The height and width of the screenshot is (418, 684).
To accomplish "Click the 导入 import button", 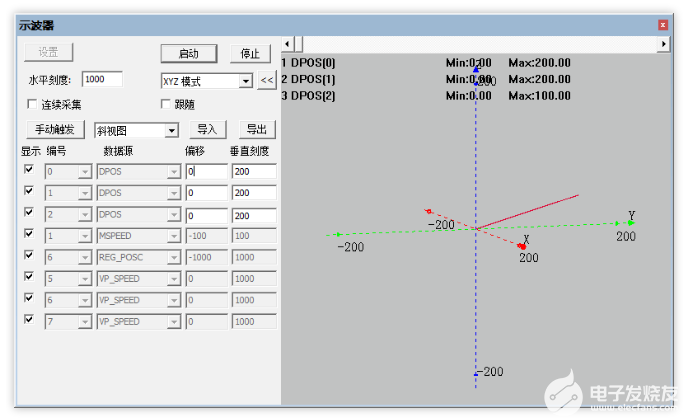I will pyautogui.click(x=208, y=130).
